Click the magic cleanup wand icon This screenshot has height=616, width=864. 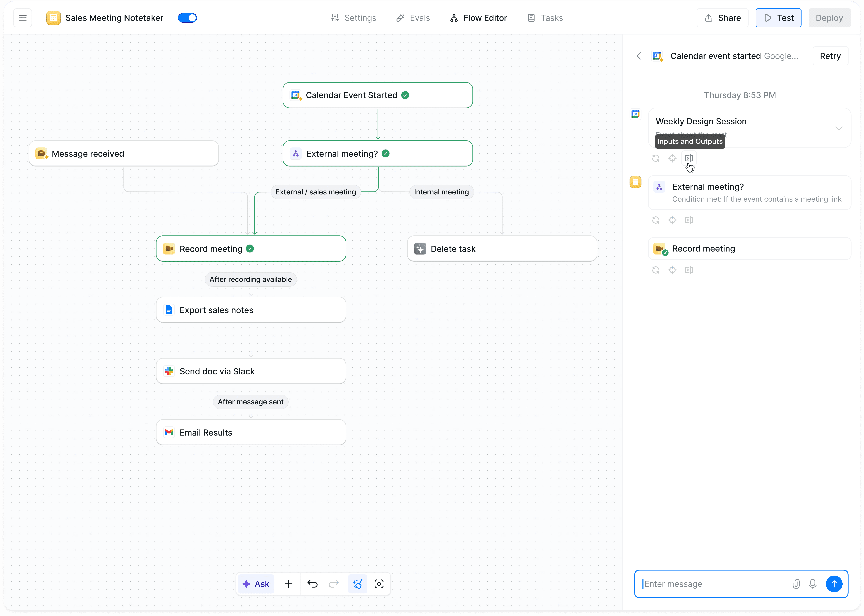[x=357, y=584]
